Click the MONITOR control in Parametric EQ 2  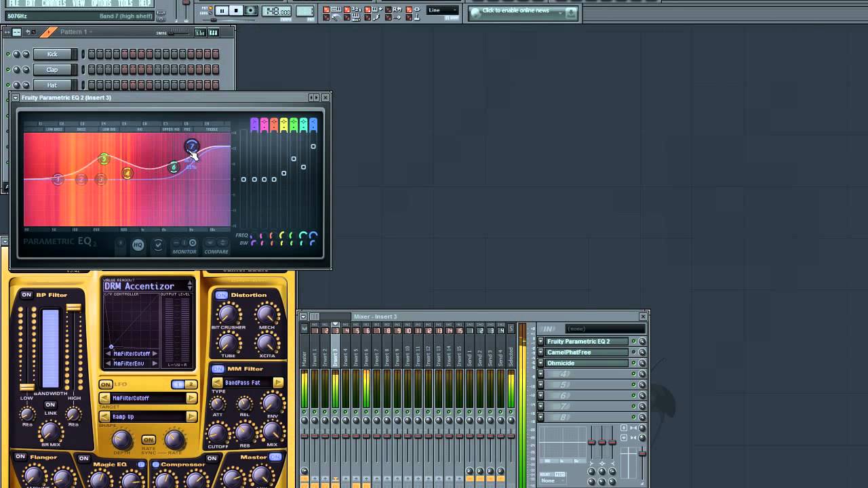click(184, 246)
